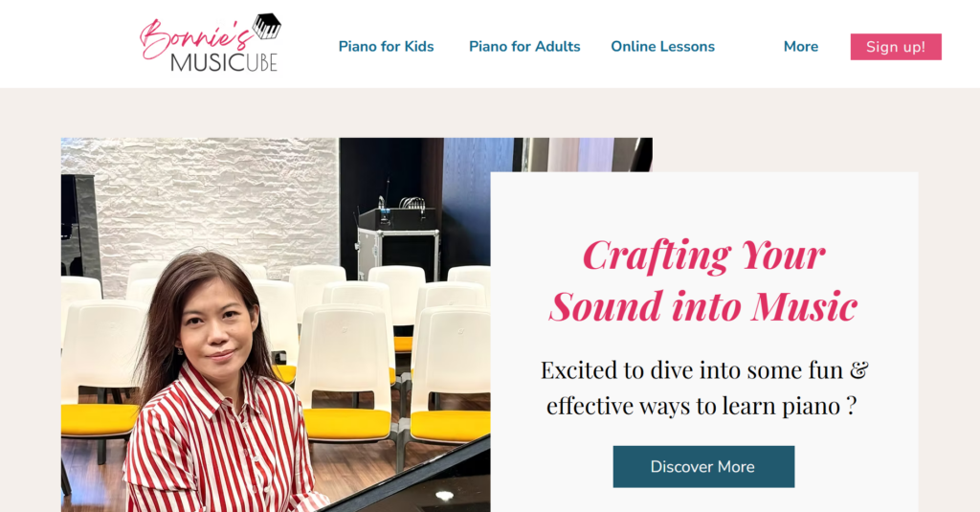Expand the More navigation menu
980x512 pixels.
pyautogui.click(x=801, y=46)
